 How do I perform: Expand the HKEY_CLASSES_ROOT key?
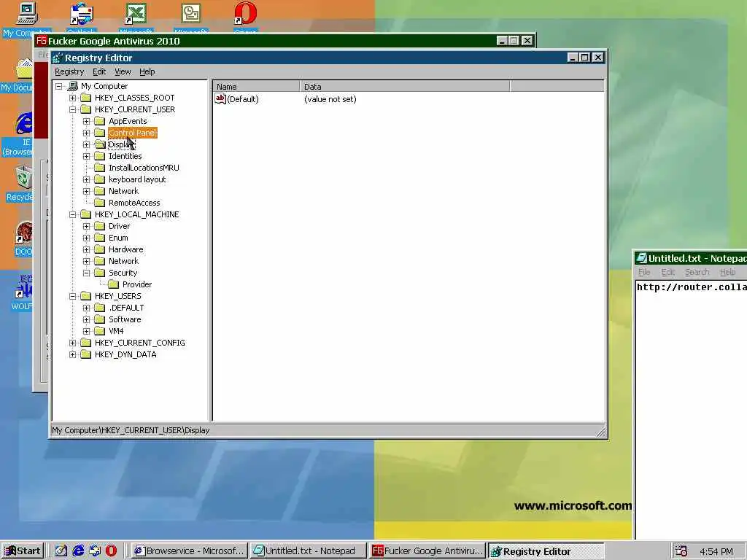[x=72, y=98]
